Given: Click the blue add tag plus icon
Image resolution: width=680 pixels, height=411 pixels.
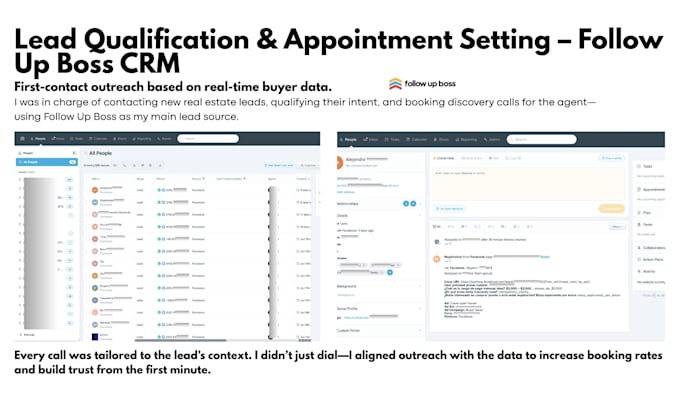Looking at the screenshot, I should click(x=390, y=272).
